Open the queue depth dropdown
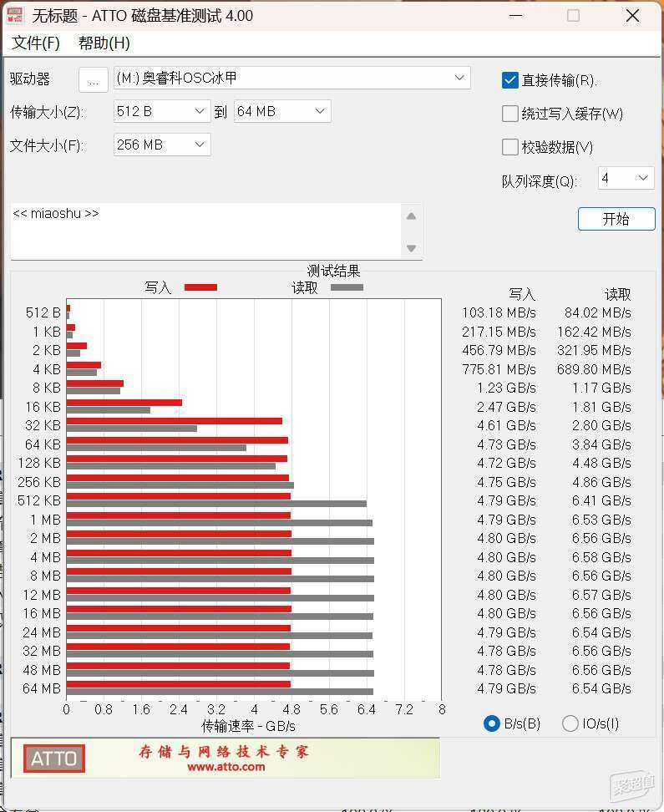Viewport: 664px width, 812px height. point(626,178)
